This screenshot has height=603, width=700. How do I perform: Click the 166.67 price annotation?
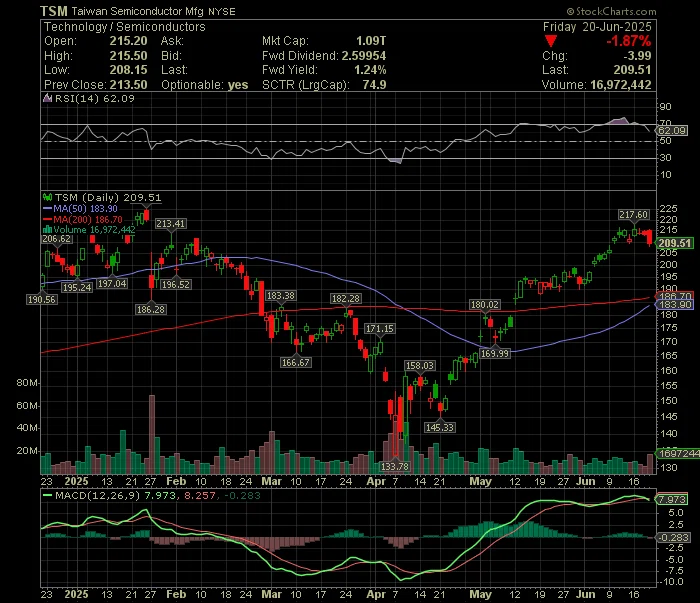coord(296,362)
